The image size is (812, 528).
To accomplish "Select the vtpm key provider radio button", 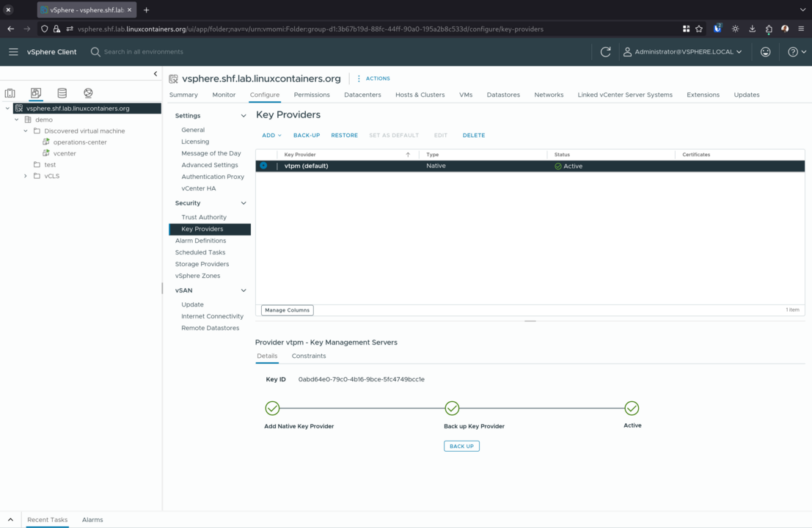I will [x=263, y=166].
